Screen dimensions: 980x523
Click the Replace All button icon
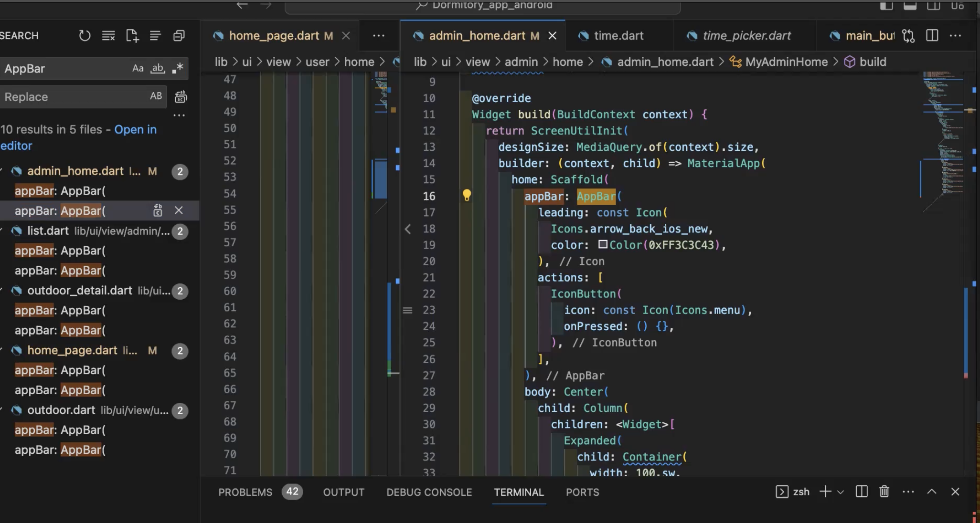[181, 97]
